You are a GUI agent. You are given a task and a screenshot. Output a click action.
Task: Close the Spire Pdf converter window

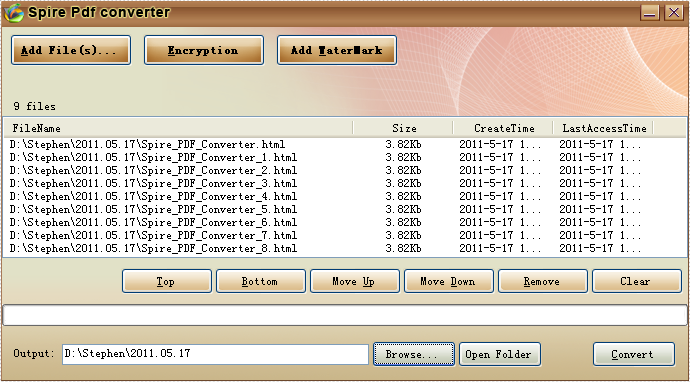[674, 13]
